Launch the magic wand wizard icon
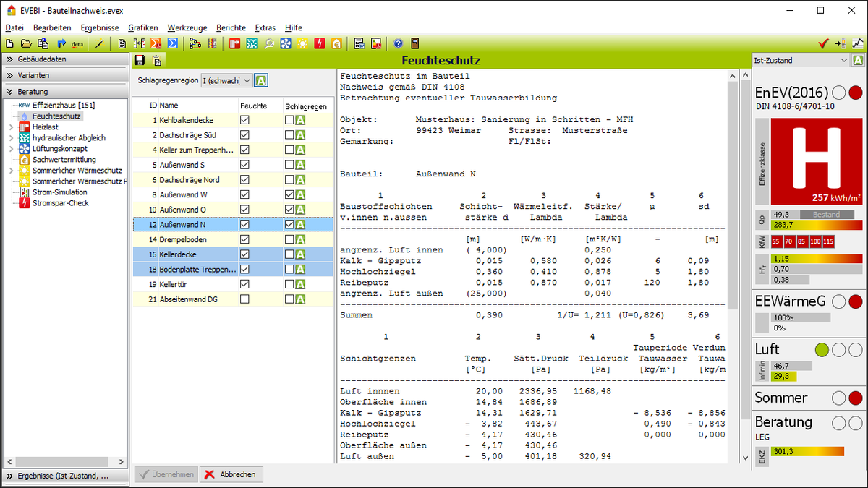The width and height of the screenshot is (868, 488). (x=100, y=43)
